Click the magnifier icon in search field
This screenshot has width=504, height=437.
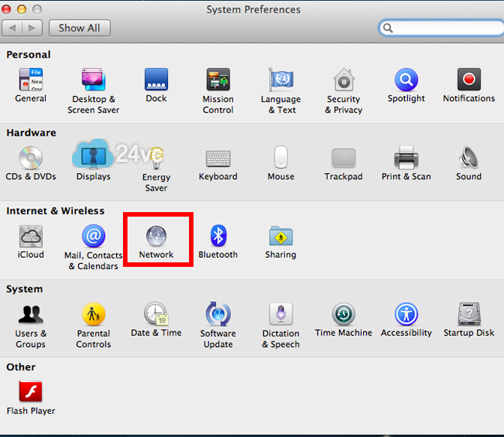coord(388,28)
